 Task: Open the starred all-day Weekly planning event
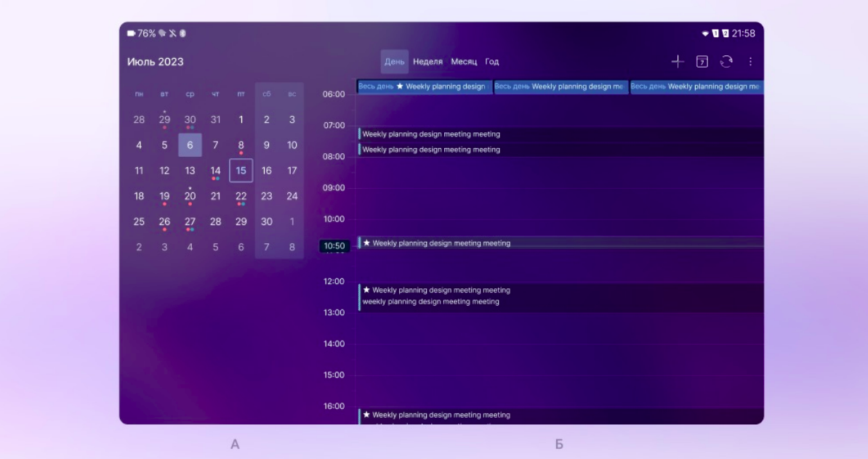point(425,86)
